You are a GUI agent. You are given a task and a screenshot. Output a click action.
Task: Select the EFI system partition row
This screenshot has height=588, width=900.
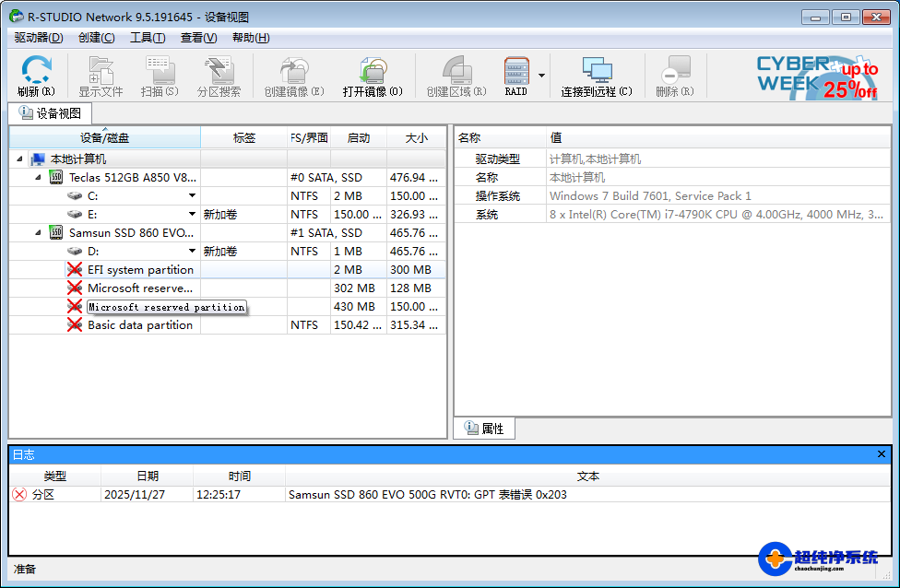140,270
